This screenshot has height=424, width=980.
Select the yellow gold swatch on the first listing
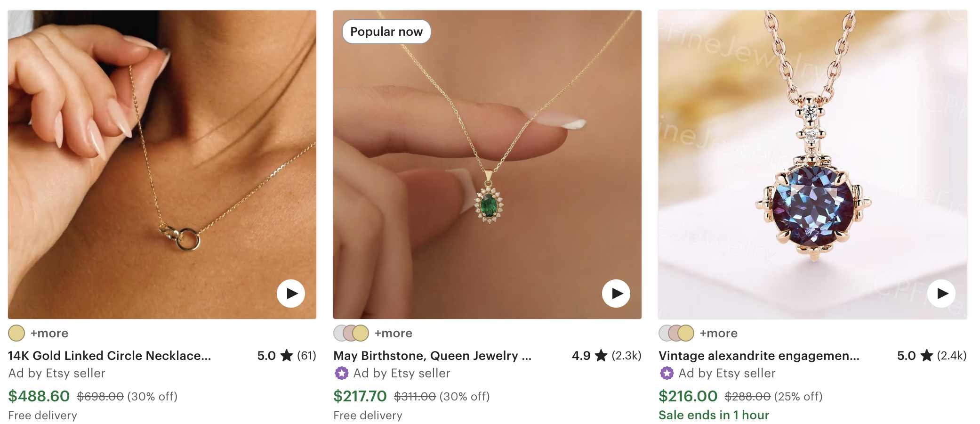point(16,333)
